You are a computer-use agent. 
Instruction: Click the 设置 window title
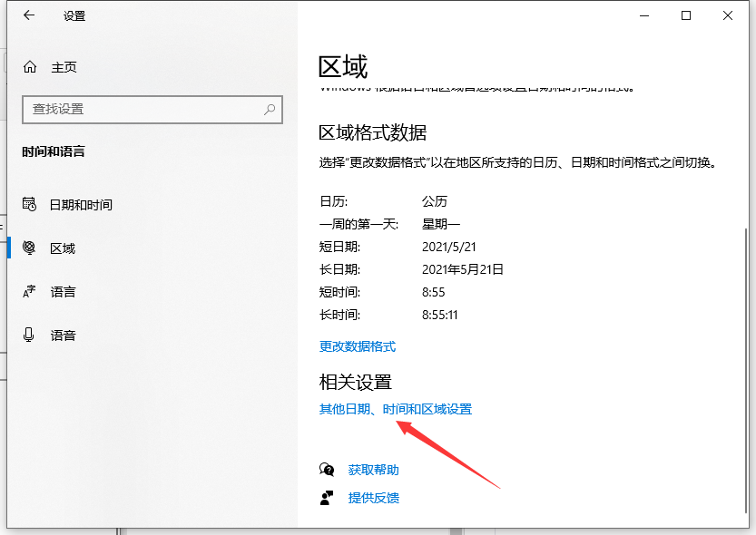(x=74, y=16)
